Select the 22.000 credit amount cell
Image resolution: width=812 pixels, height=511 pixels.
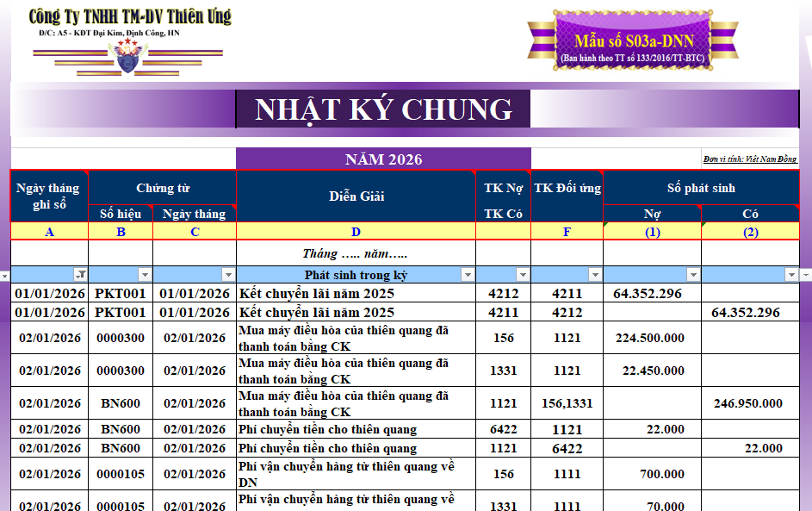[x=750, y=448]
